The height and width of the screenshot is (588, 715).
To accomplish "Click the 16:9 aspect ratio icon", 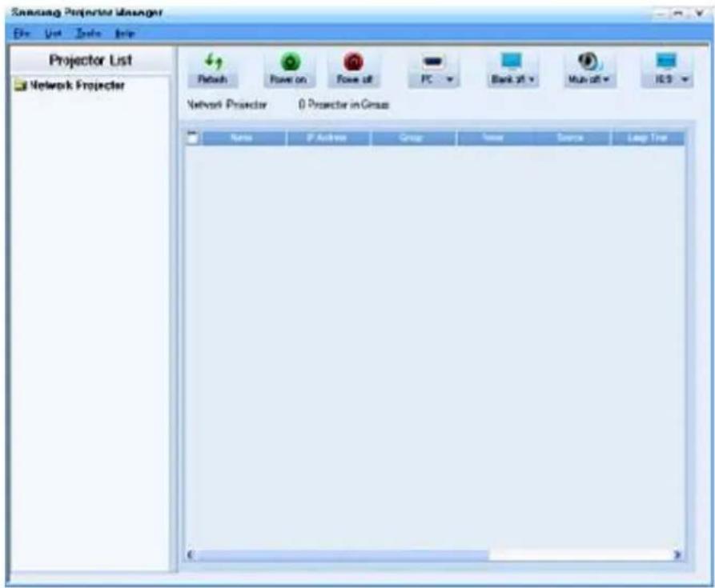I will coord(666,61).
